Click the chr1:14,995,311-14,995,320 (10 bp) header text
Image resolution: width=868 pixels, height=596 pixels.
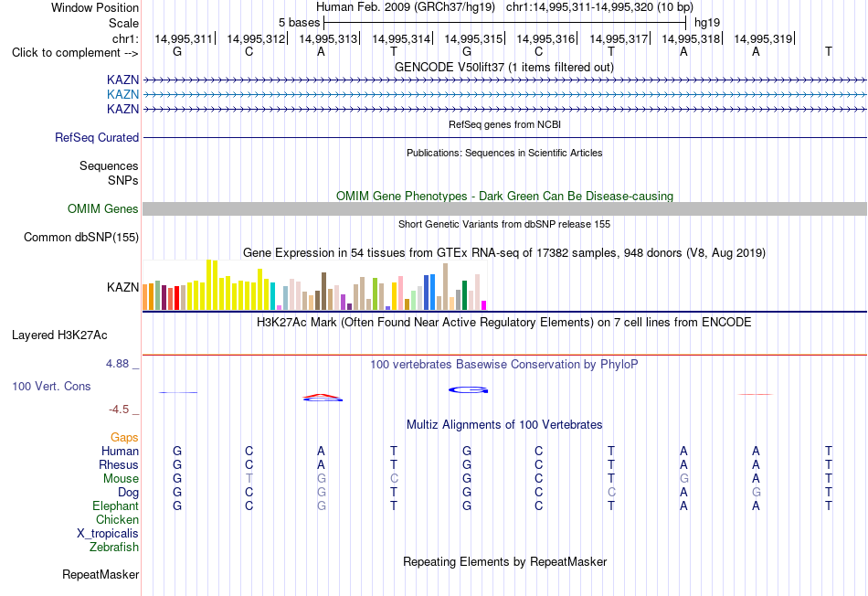coord(599,7)
